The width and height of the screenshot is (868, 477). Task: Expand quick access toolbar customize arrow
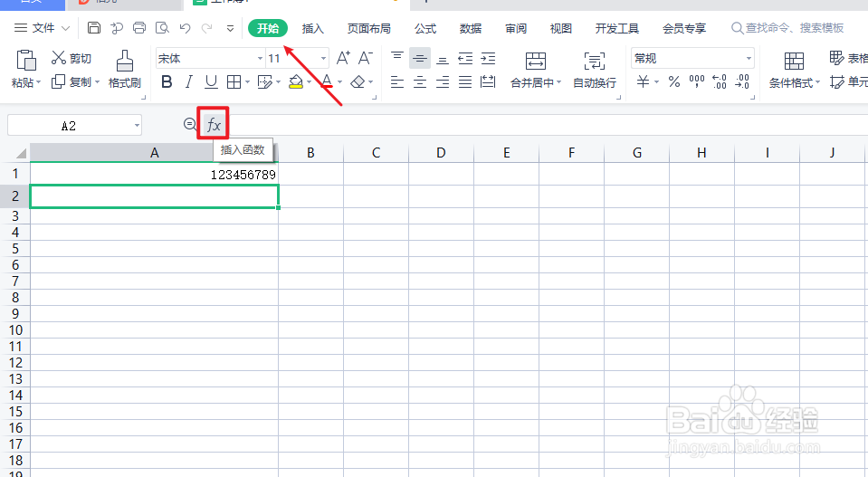[x=230, y=28]
